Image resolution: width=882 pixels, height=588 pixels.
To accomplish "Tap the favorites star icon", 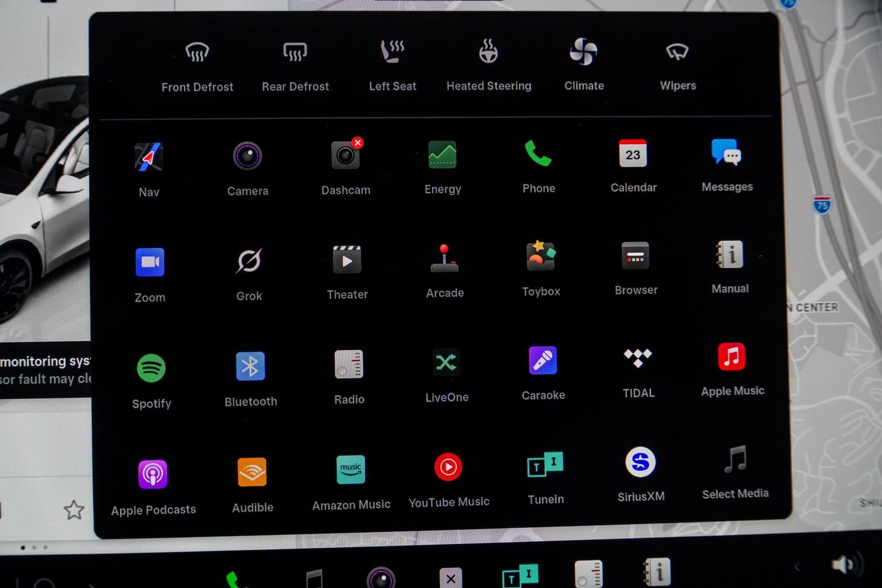I will [x=74, y=510].
